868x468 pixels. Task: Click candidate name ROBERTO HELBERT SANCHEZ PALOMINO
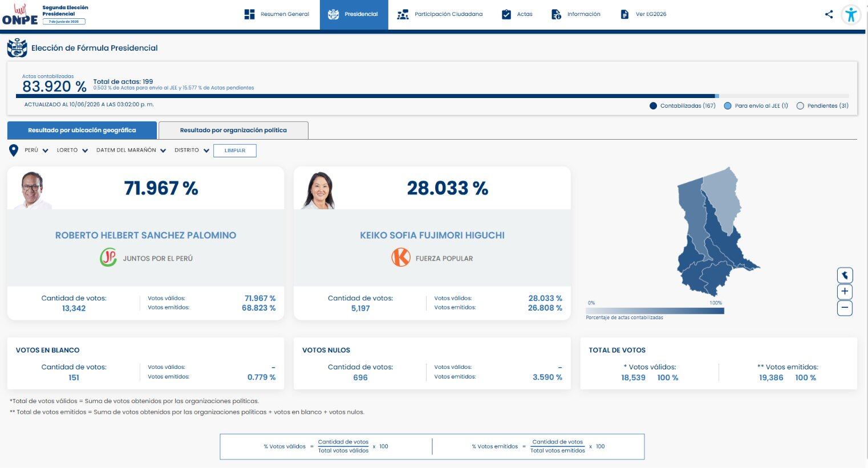[x=145, y=235]
